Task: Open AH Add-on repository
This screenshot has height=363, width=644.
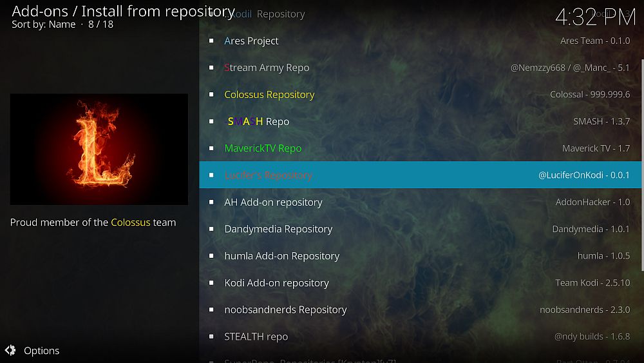Action: 420,202
